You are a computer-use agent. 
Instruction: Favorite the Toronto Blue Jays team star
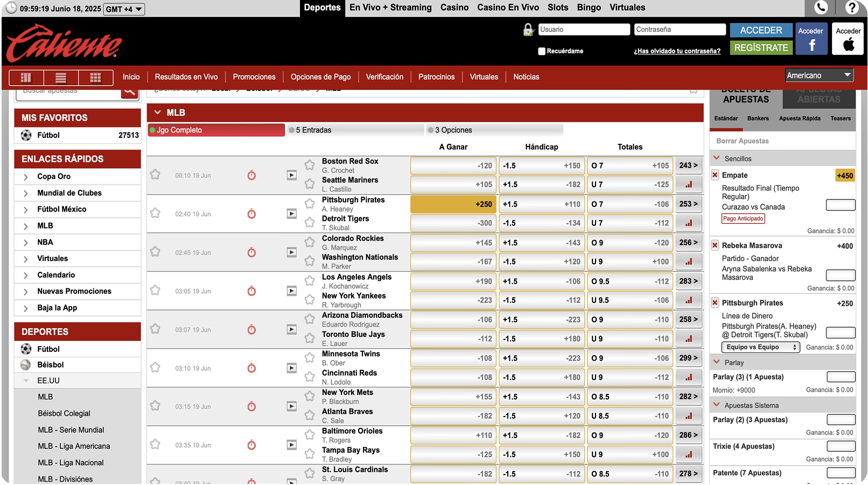(310, 338)
